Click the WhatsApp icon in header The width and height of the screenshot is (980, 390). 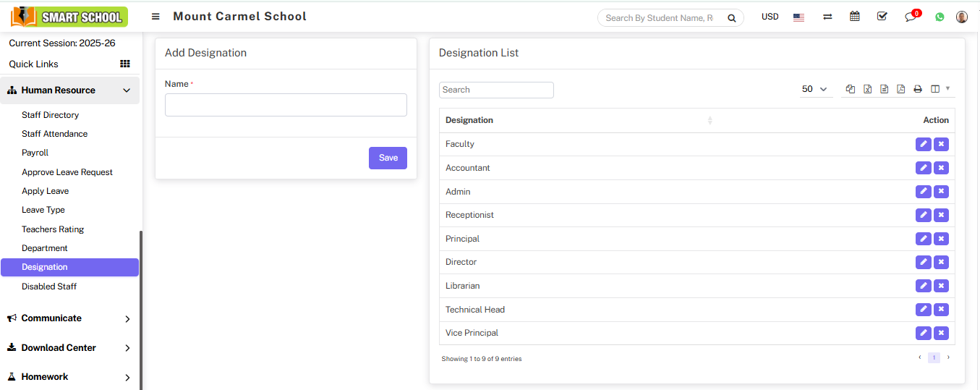point(939,17)
